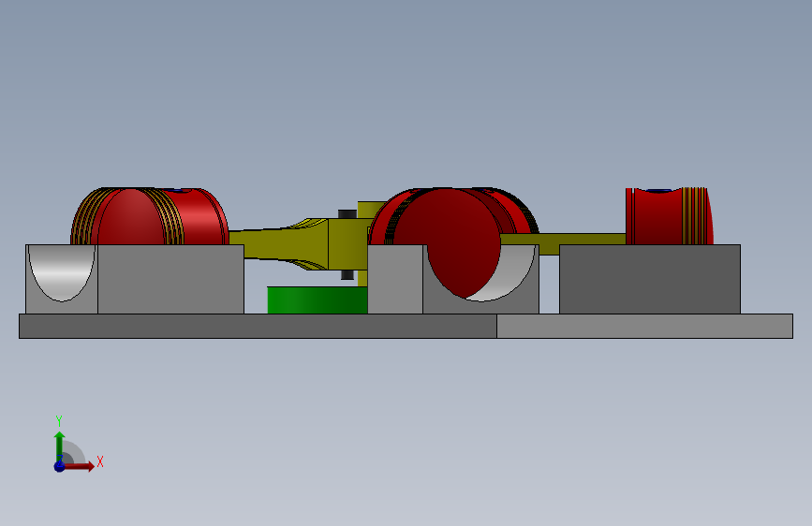Select the lighter gray right section of base plate
This screenshot has width=812, height=526.
(x=644, y=326)
